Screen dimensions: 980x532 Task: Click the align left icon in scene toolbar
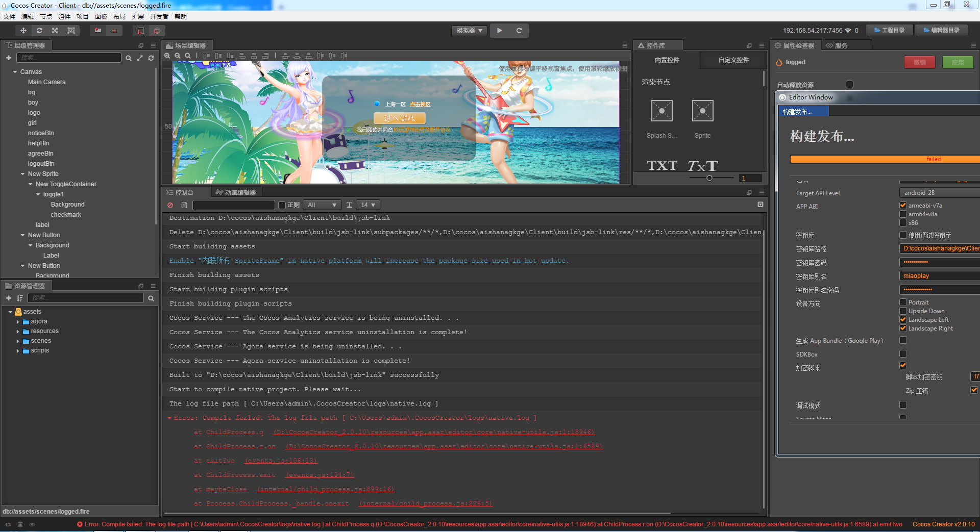coord(242,56)
